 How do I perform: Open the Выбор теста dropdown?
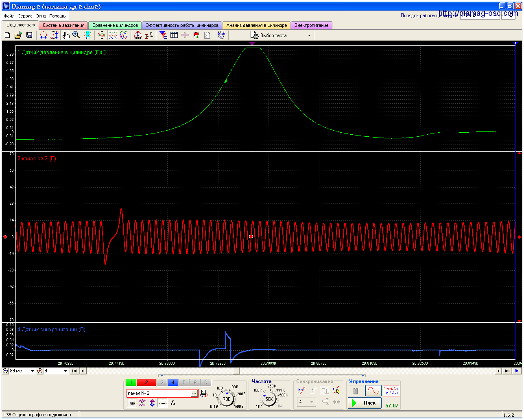[280, 35]
